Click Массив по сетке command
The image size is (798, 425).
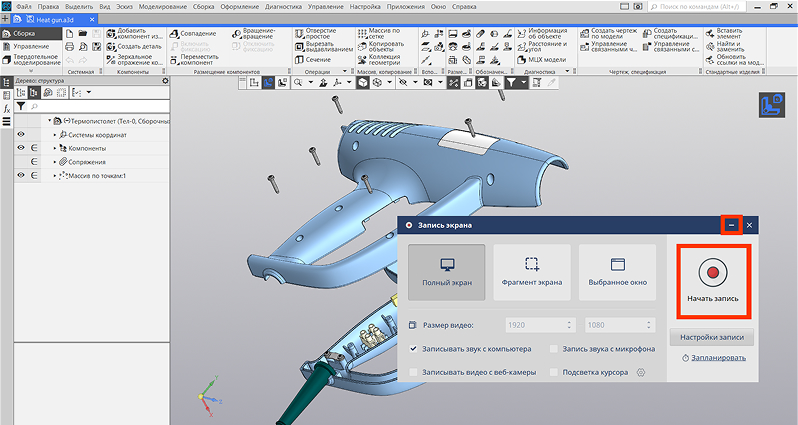click(x=379, y=34)
